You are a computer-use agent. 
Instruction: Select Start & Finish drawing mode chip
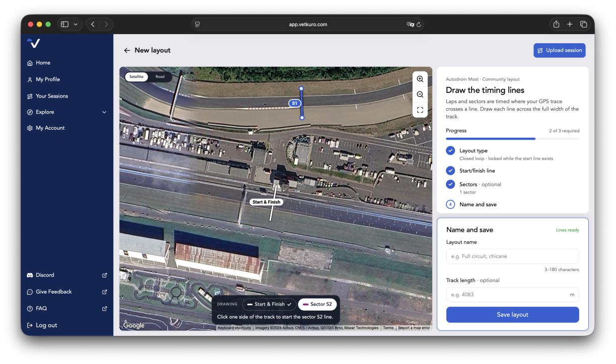(269, 304)
